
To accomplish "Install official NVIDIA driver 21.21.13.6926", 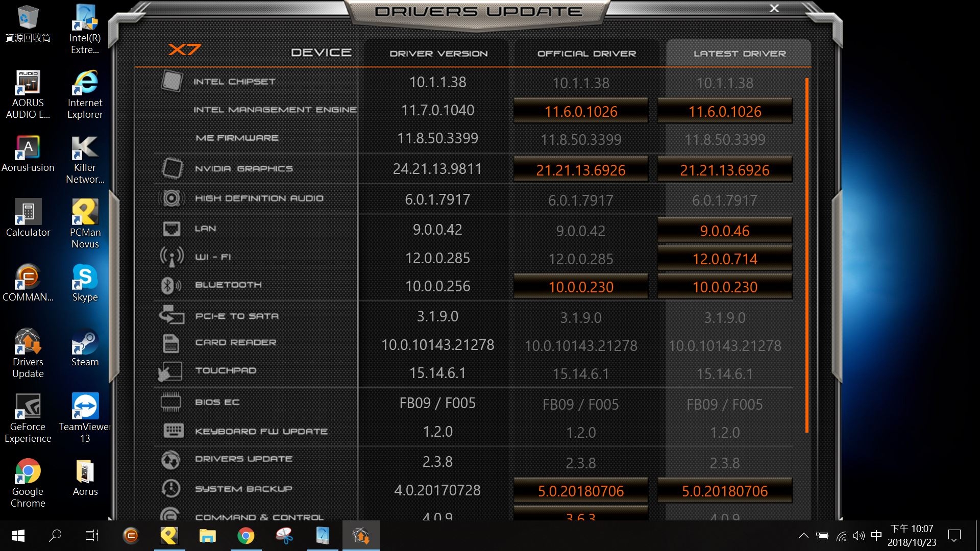I will pyautogui.click(x=581, y=170).
